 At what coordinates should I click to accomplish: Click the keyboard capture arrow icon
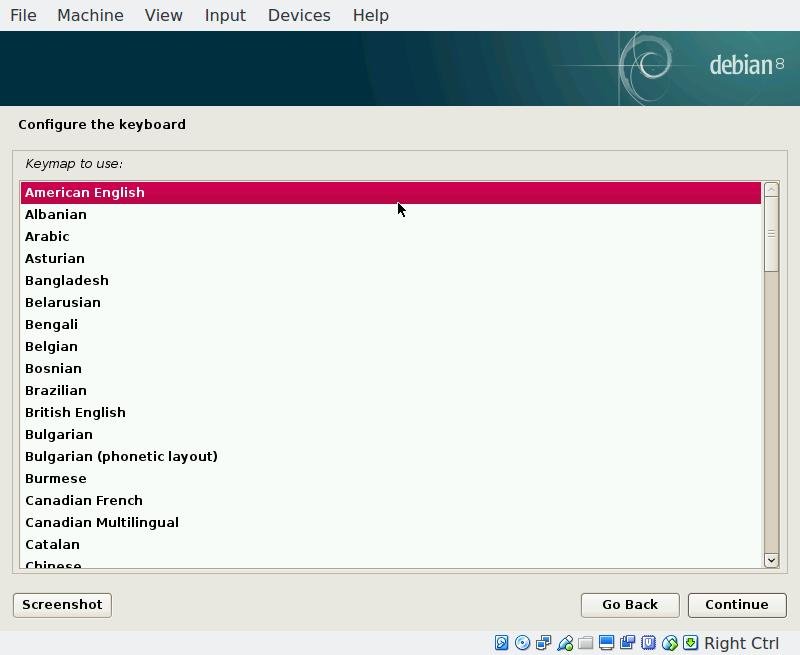[691, 643]
